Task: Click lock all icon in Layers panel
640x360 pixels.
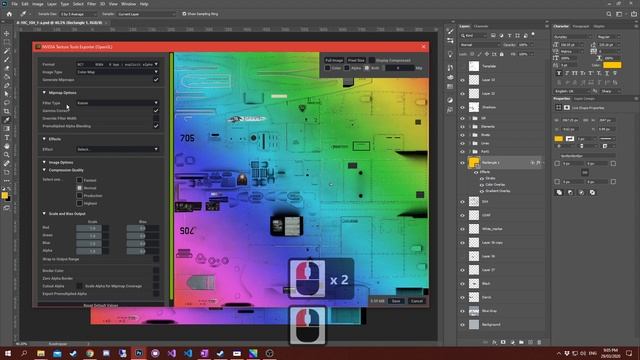Action: tap(502, 54)
